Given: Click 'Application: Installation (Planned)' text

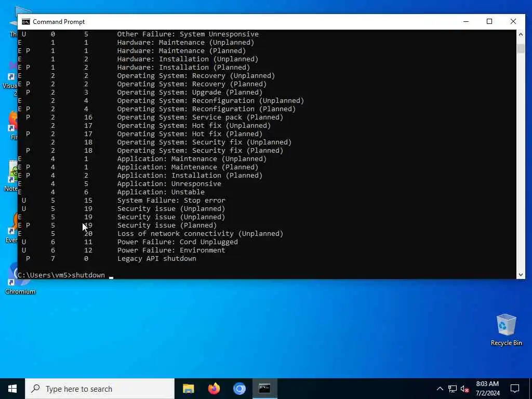Looking at the screenshot, I should 190,176.
